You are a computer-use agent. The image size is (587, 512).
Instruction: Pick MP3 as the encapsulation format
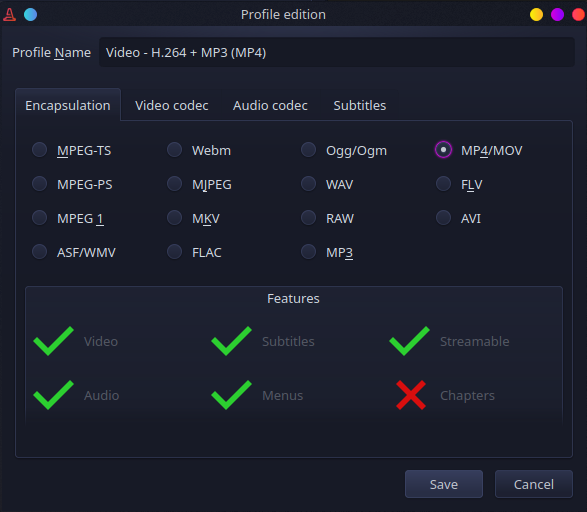309,252
